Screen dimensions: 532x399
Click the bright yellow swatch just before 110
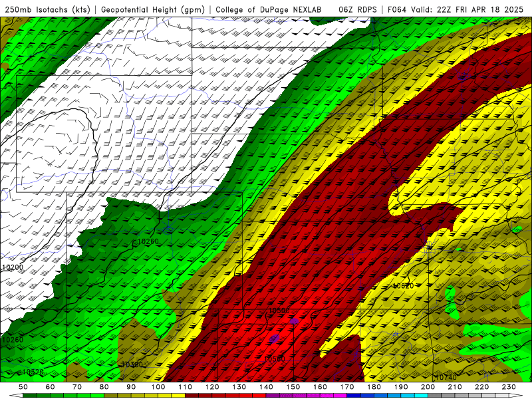(x=178, y=396)
